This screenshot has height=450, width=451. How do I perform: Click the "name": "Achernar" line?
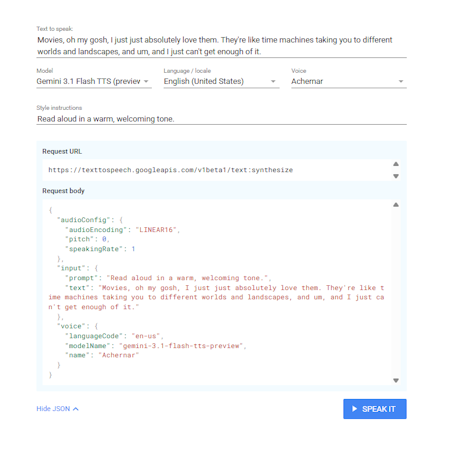point(102,355)
